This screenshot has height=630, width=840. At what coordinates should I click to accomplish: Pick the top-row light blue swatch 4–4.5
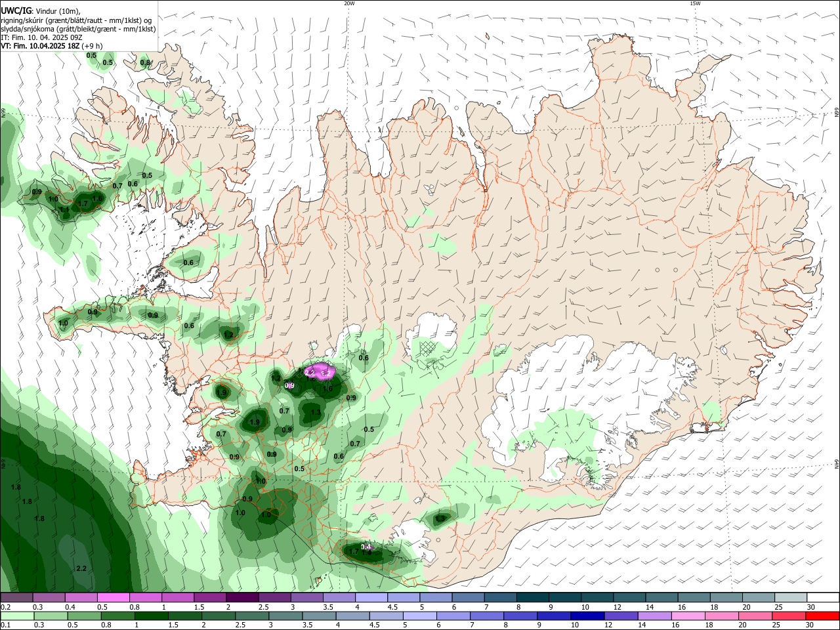(371, 597)
